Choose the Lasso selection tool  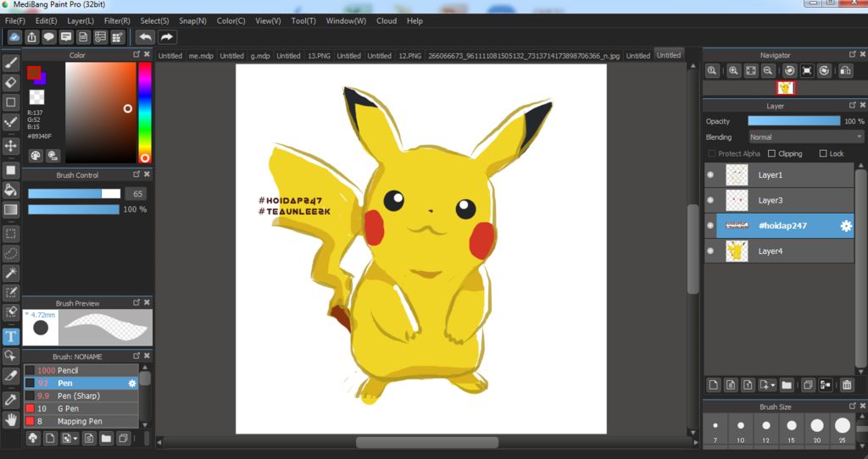[x=10, y=253]
